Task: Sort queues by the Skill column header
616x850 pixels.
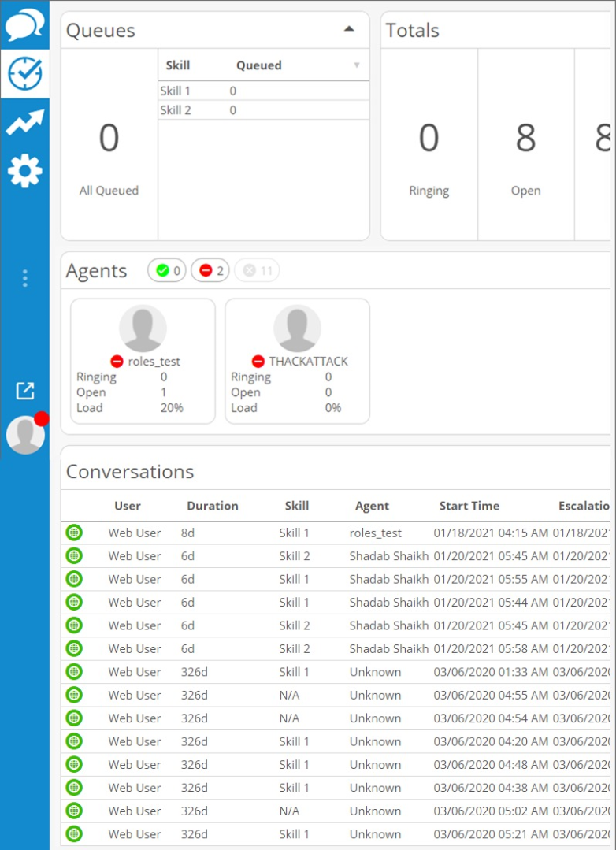Action: click(x=177, y=65)
